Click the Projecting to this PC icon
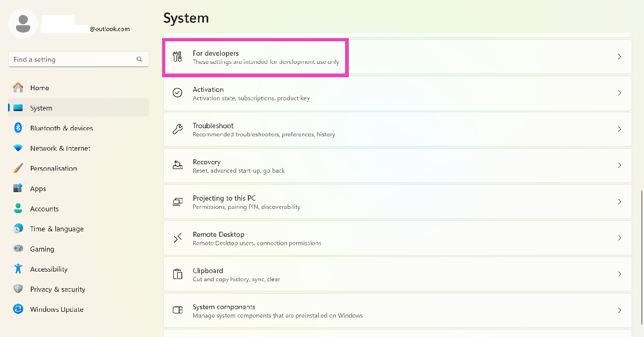Screen dimensions: 644x337 pos(178,202)
